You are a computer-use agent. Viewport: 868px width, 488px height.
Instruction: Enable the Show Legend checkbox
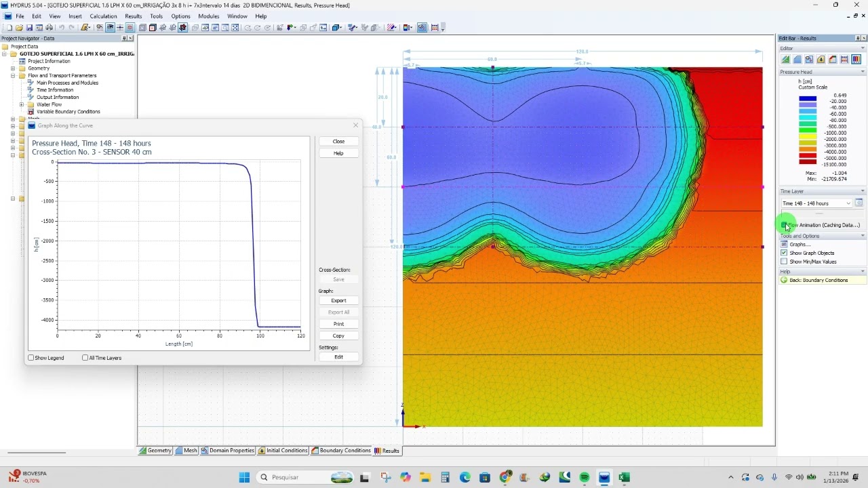pos(31,358)
